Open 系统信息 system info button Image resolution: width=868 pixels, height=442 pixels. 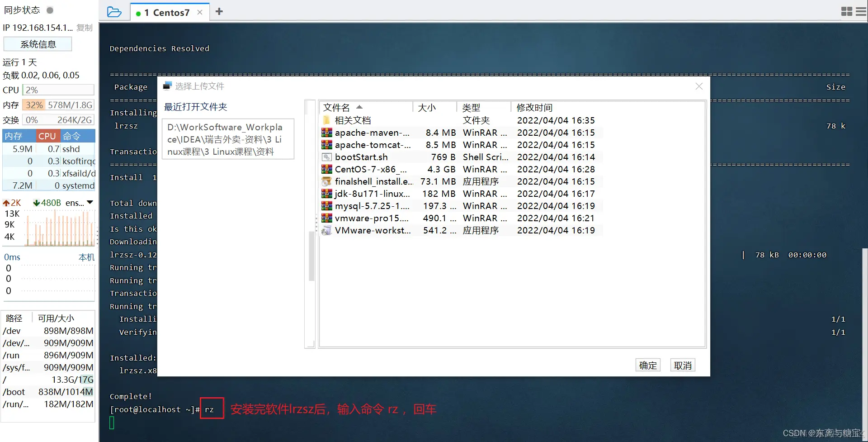coord(38,44)
